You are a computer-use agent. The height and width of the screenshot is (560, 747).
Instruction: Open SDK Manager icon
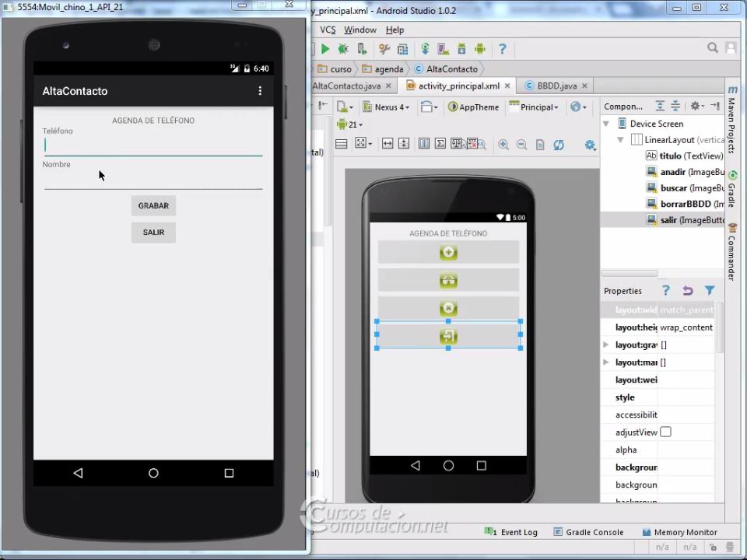click(x=461, y=48)
